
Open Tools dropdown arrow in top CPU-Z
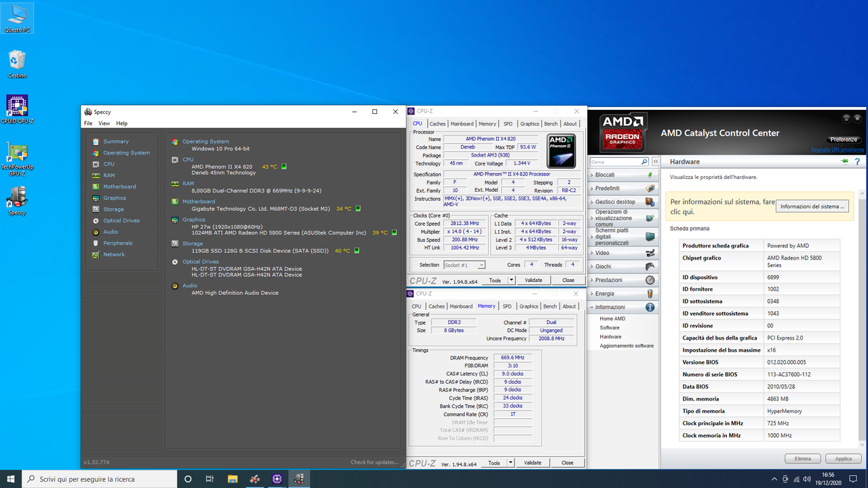coord(511,280)
